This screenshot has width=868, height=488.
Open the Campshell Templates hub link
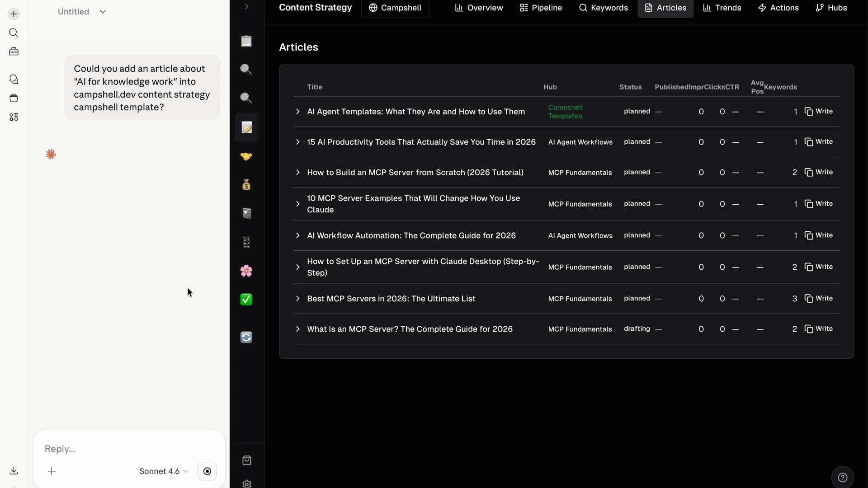tap(565, 112)
